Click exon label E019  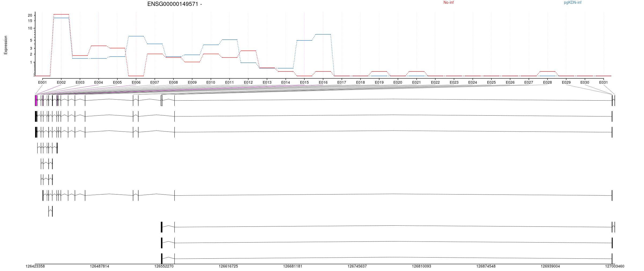point(379,82)
